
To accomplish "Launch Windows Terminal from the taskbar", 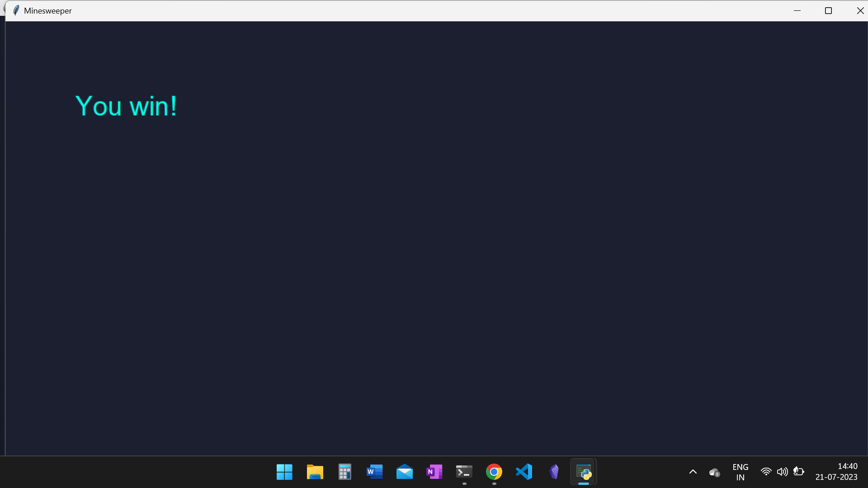I will click(464, 472).
